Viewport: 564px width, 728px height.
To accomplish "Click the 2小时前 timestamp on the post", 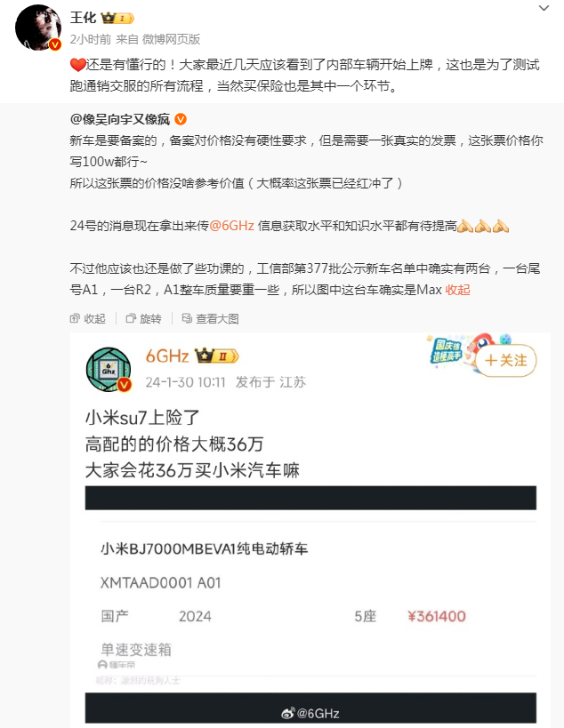I will pos(91,39).
